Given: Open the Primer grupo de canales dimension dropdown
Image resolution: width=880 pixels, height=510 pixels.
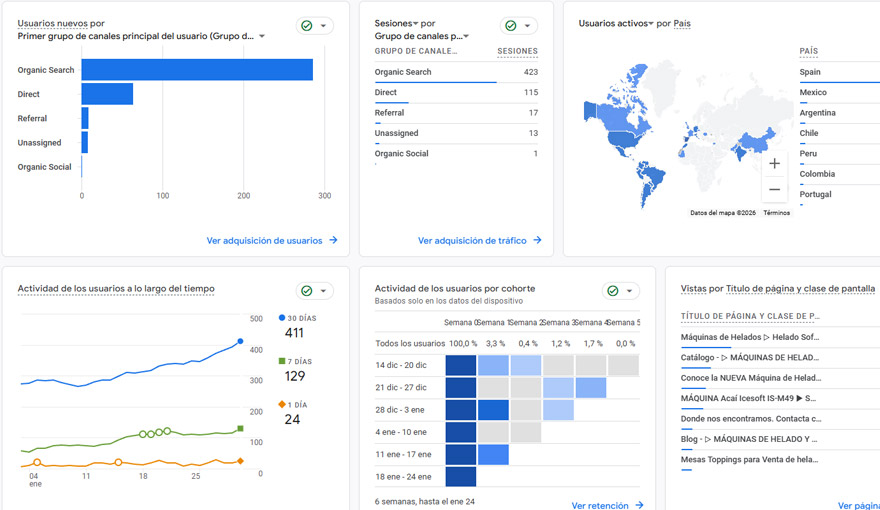Looking at the screenshot, I should [x=262, y=37].
